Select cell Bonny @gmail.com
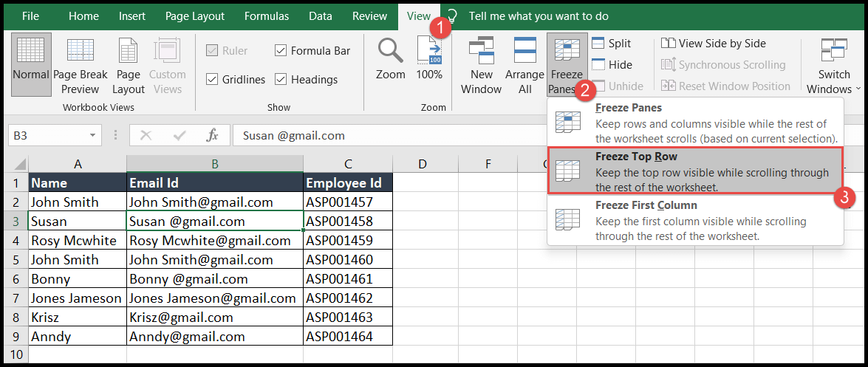Screen dimensions: 868x367 215,279
